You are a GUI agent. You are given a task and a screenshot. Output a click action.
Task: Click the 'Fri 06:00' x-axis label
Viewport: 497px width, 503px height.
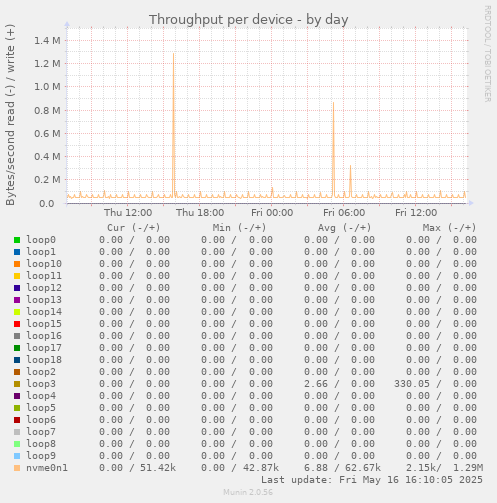(344, 213)
